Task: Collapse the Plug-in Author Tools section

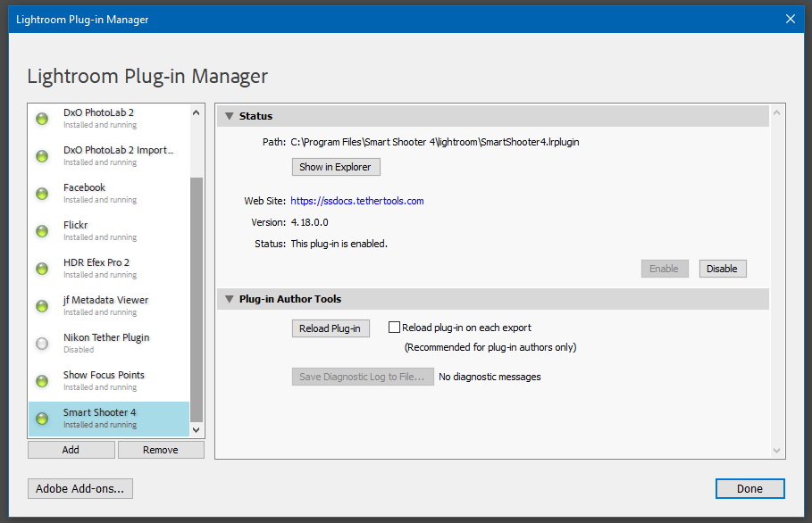Action: coord(230,299)
